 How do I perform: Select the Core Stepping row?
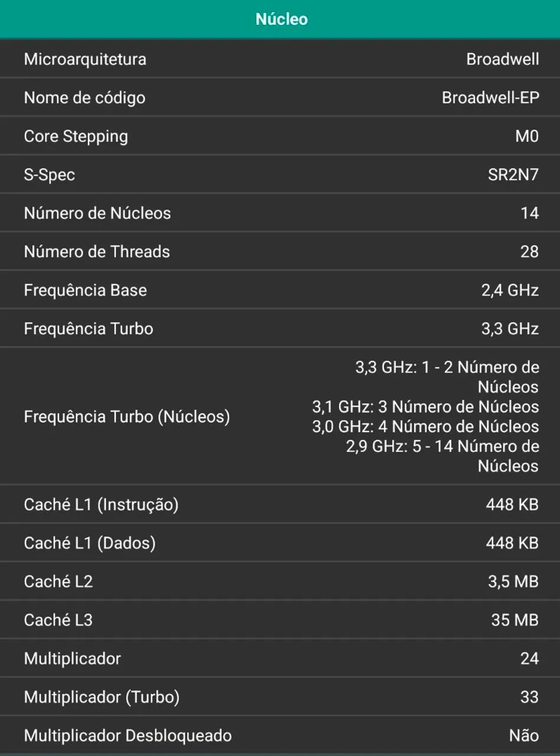pos(280,136)
